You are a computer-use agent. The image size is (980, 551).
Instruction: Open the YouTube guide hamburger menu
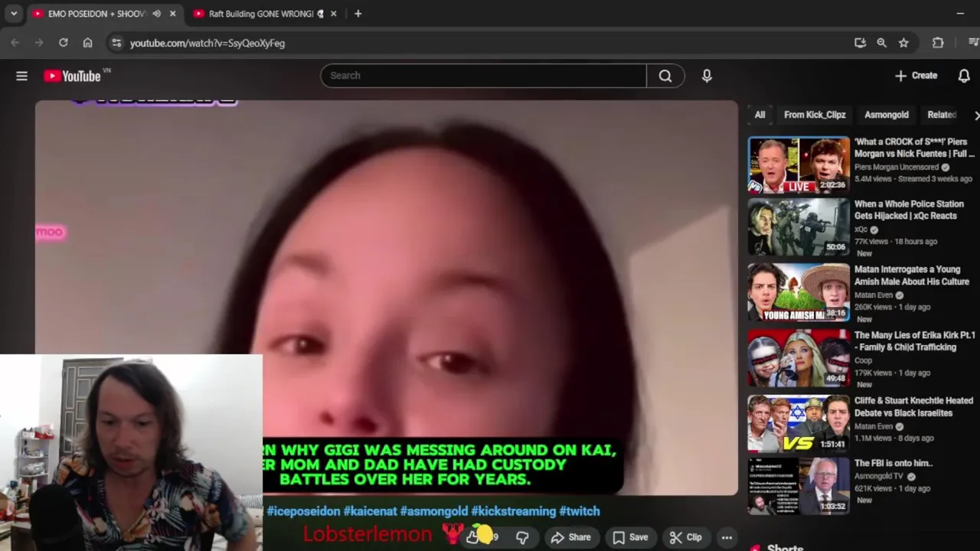click(21, 76)
